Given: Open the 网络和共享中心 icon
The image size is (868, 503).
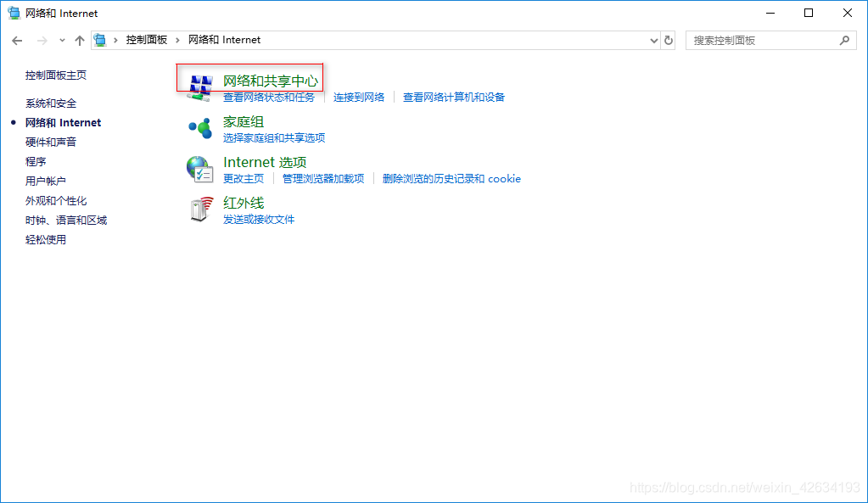Looking at the screenshot, I should (x=200, y=88).
